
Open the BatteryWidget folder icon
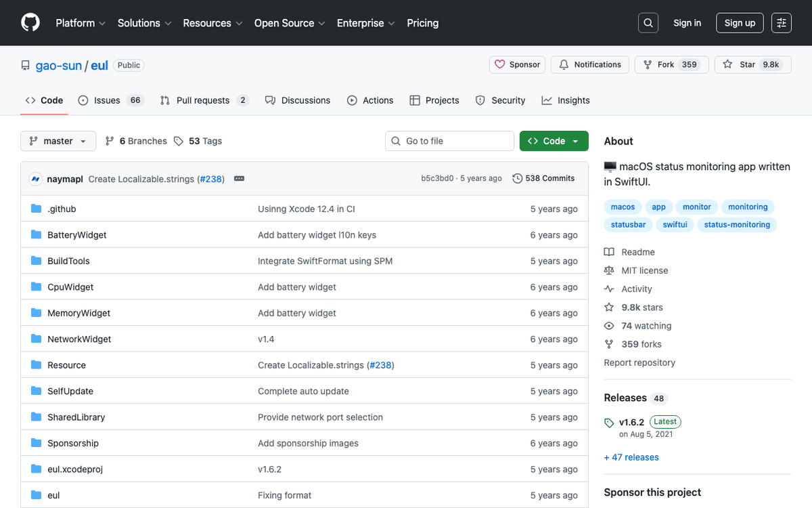tap(36, 234)
